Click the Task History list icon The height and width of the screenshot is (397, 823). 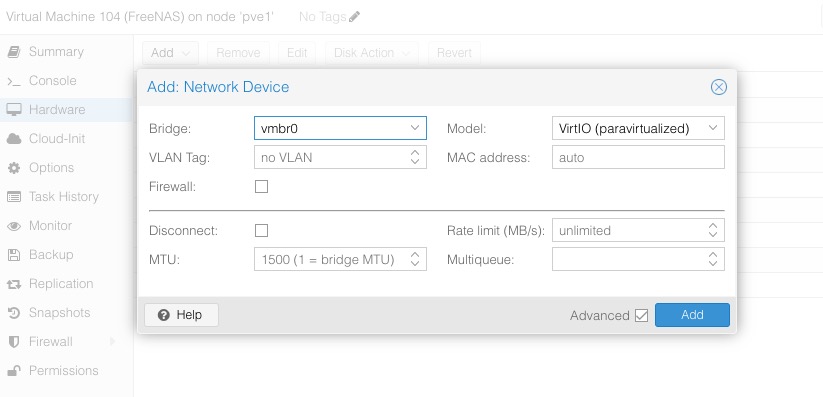[x=14, y=197]
